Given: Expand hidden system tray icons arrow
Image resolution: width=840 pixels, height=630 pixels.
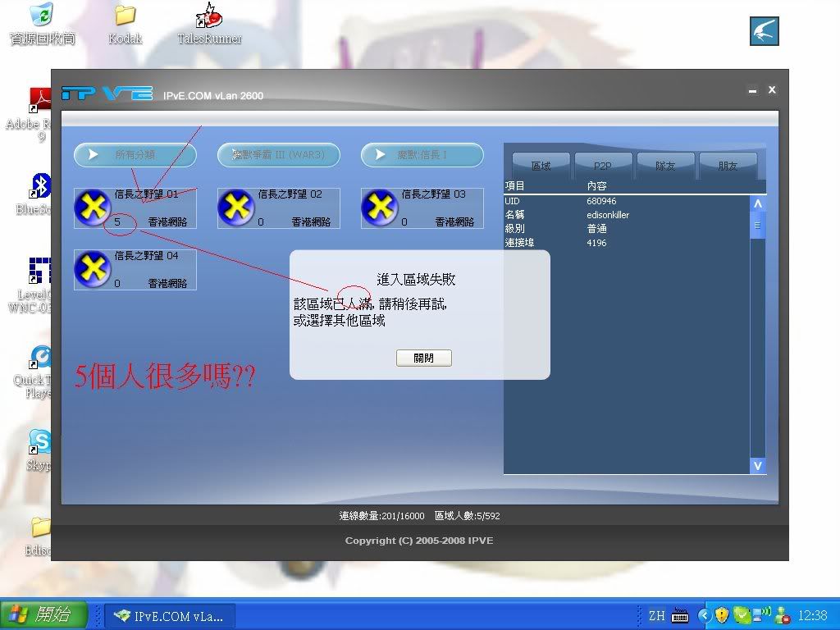Looking at the screenshot, I should tap(704, 615).
